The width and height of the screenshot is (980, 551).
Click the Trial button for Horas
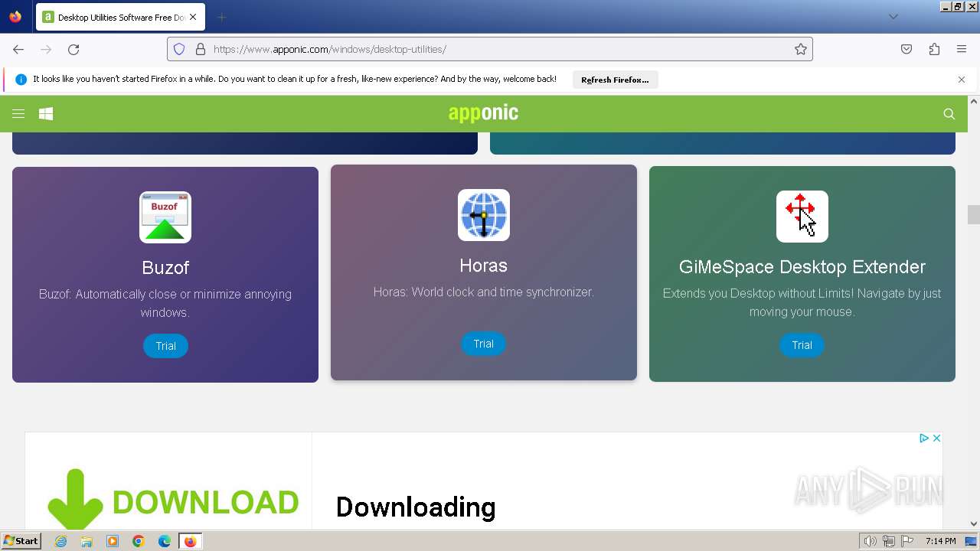484,344
